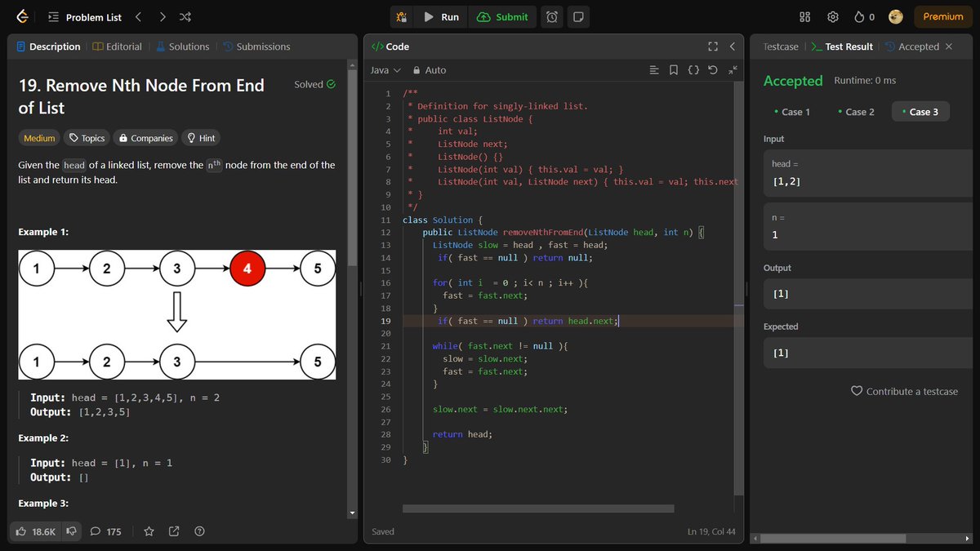Click the Medium difficulty tag

[x=39, y=138]
